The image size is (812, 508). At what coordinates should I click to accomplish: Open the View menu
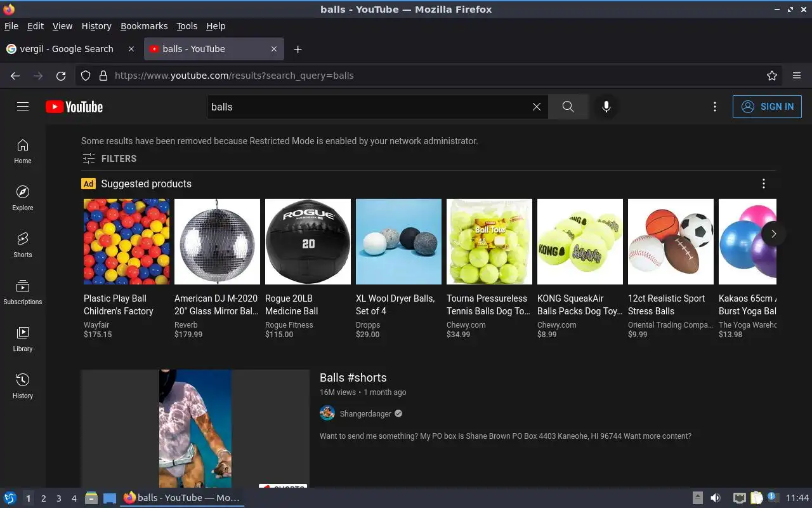click(62, 26)
